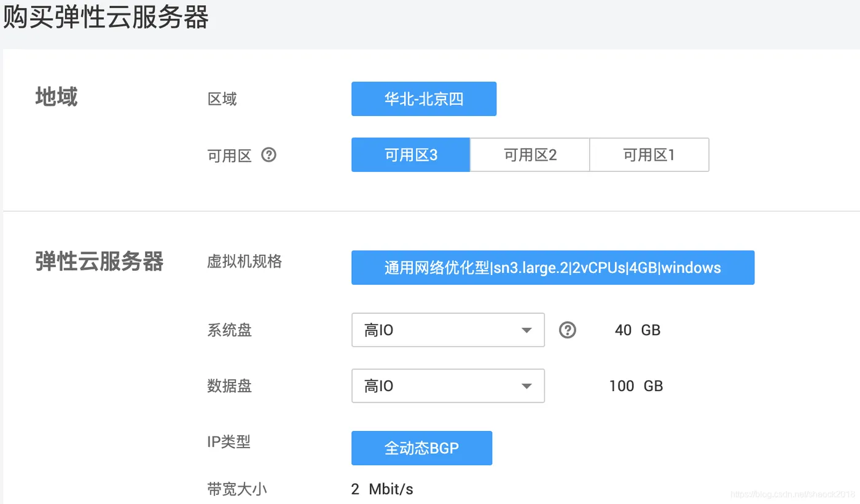Click the IP类型 field label
The image size is (860, 504).
[229, 442]
